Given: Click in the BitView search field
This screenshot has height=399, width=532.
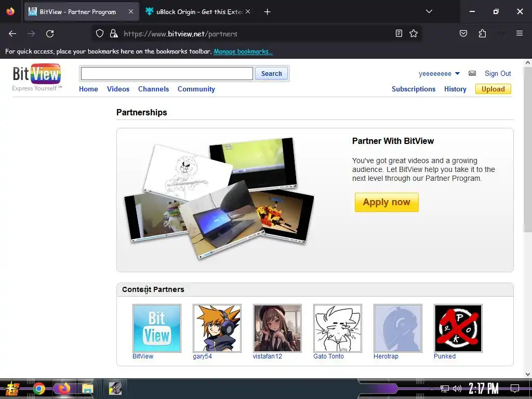Looking at the screenshot, I should (x=167, y=74).
